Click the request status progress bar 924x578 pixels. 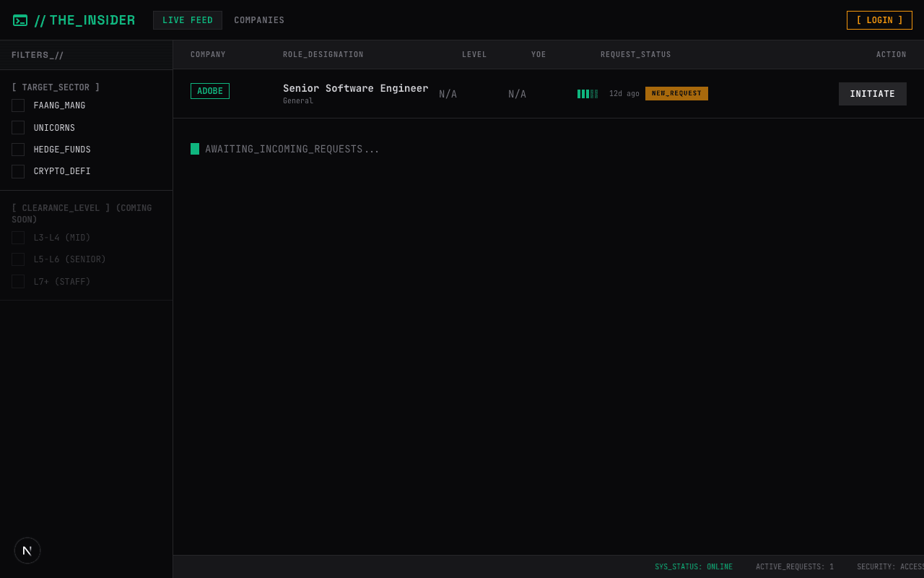(x=588, y=93)
